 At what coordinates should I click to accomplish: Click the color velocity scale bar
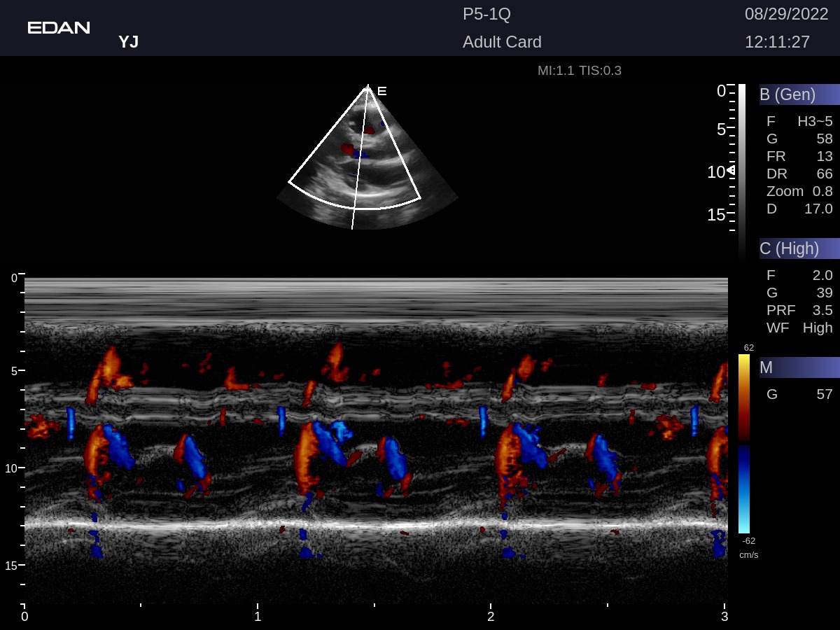coord(743,444)
